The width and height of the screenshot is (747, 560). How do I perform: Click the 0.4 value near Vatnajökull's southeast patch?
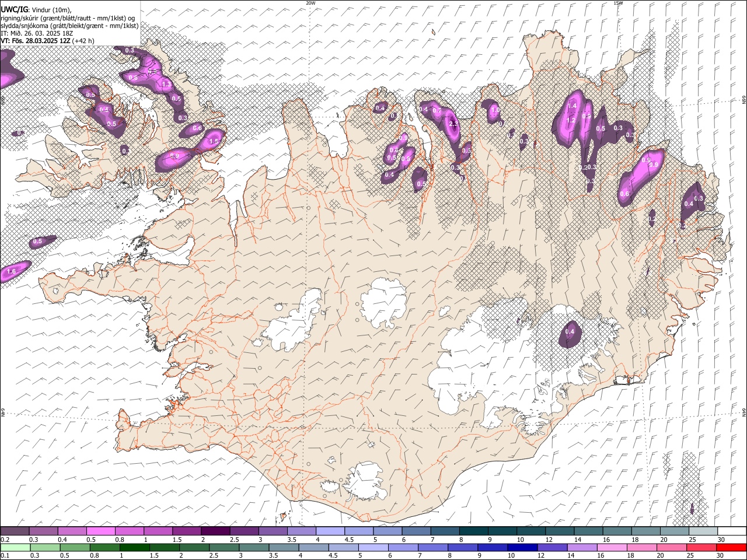570,332
